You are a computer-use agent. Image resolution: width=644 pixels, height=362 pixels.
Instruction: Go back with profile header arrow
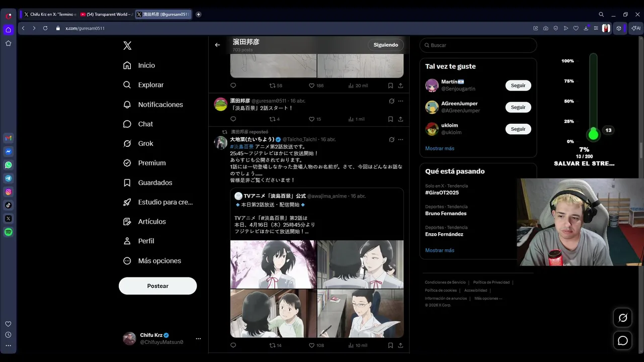click(x=217, y=45)
